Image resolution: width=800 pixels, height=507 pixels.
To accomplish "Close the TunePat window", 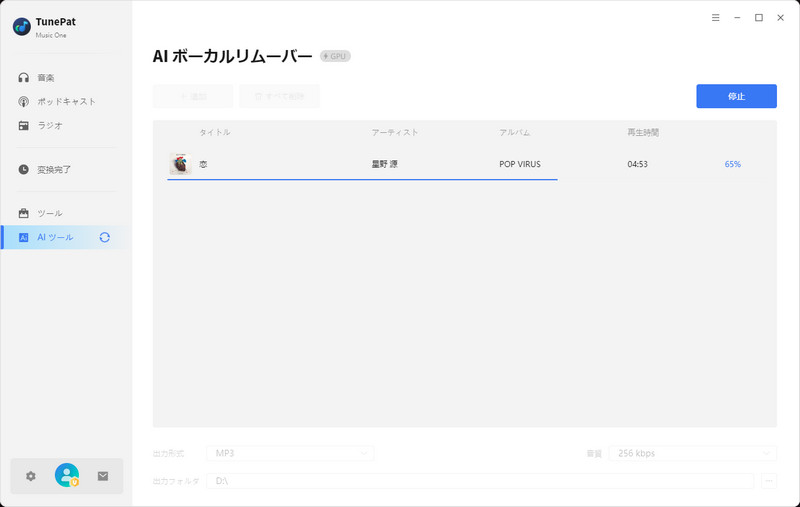I will point(781,18).
